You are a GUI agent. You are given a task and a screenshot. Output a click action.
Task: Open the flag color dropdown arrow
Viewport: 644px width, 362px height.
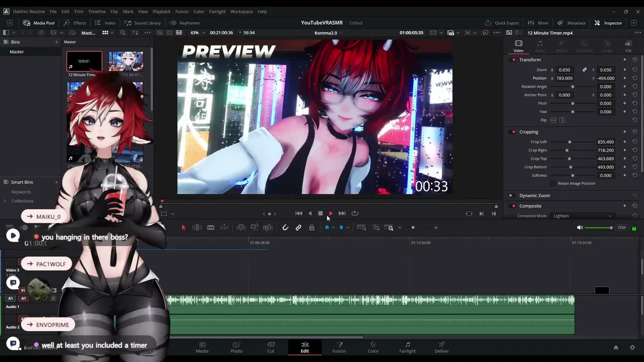tap(333, 228)
